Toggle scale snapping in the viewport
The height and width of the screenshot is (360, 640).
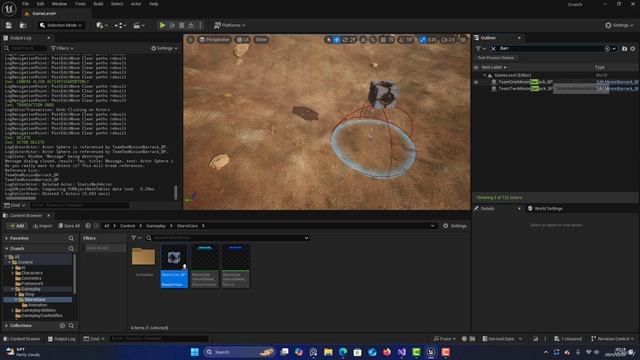pyautogui.click(x=423, y=40)
